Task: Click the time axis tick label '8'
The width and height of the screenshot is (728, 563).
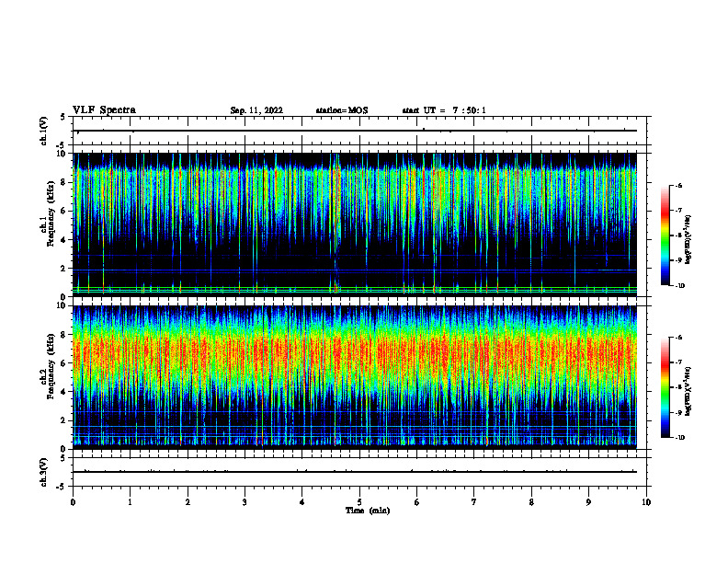Action: point(531,502)
